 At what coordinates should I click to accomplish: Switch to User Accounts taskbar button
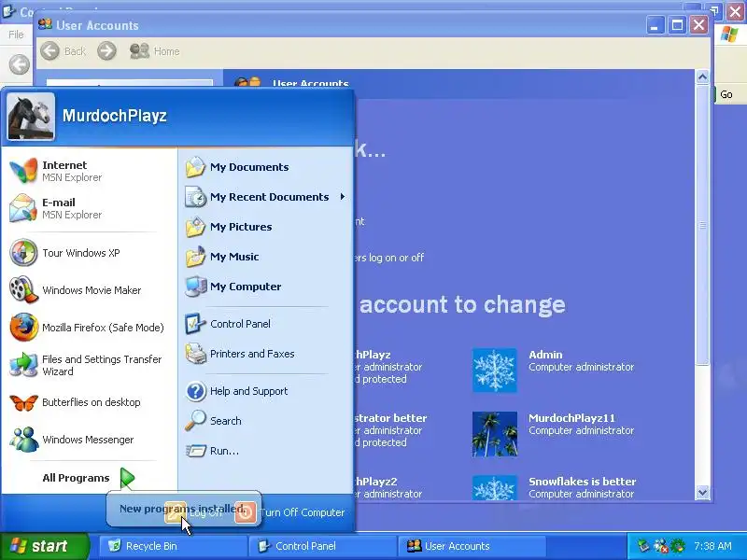pos(472,546)
